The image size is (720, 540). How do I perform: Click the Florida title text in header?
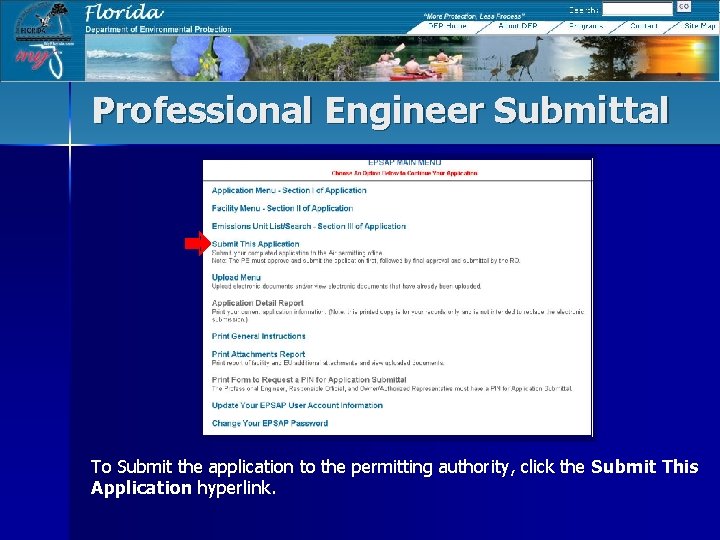pyautogui.click(x=124, y=13)
